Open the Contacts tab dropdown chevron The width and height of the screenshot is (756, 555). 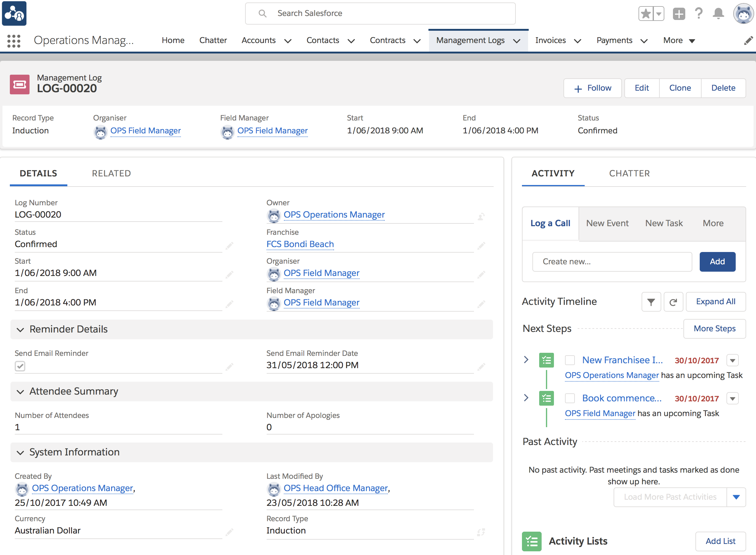[351, 41]
